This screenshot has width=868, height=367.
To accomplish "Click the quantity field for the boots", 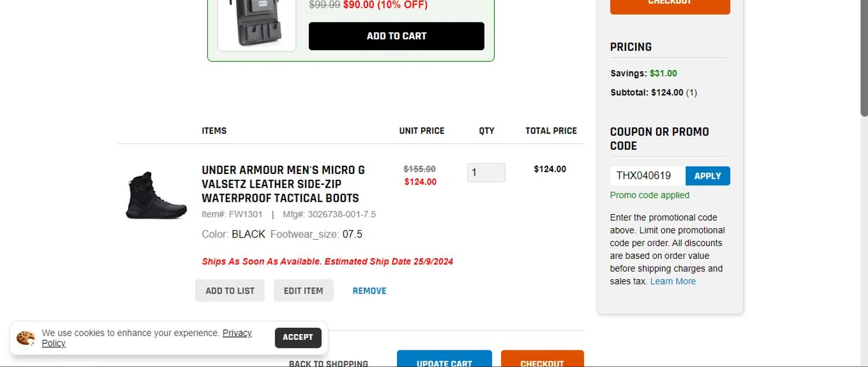I will 486,173.
